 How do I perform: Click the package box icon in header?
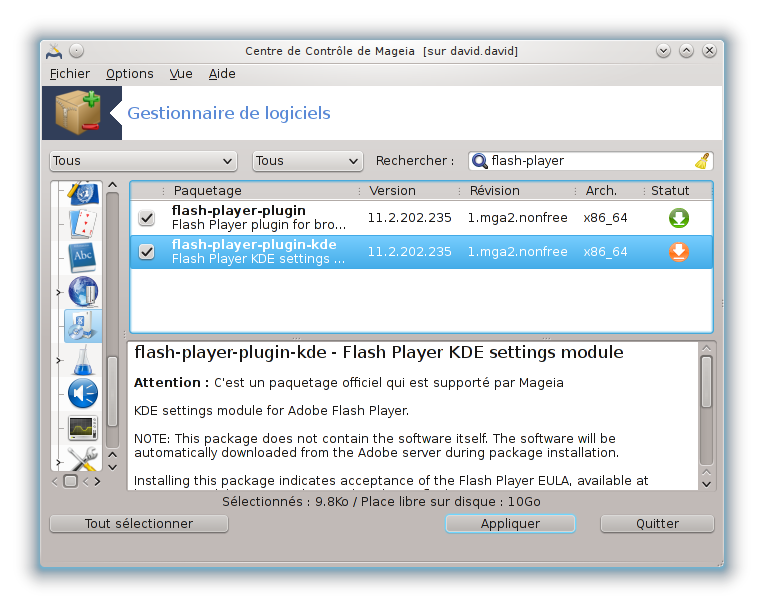(x=79, y=113)
